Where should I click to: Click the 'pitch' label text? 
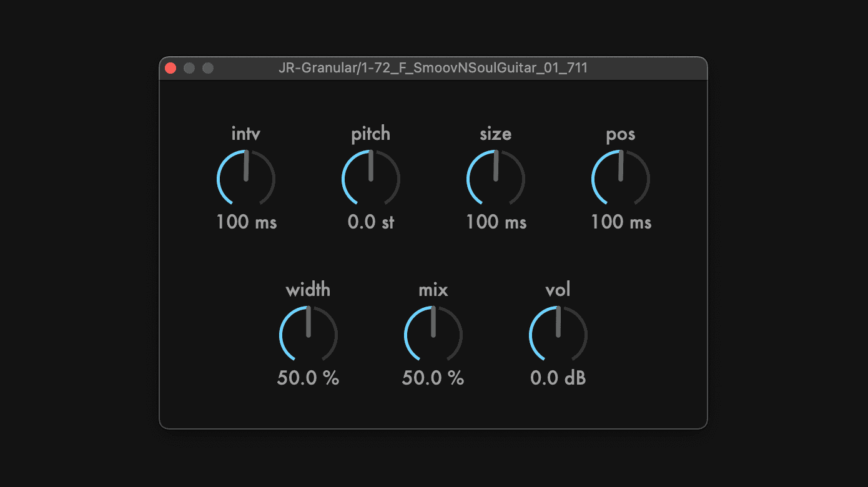[x=371, y=134]
